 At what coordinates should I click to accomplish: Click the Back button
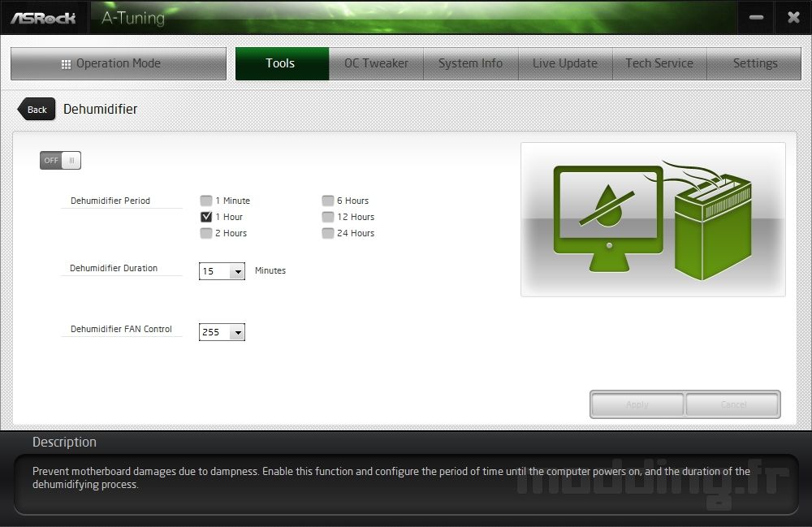point(37,110)
